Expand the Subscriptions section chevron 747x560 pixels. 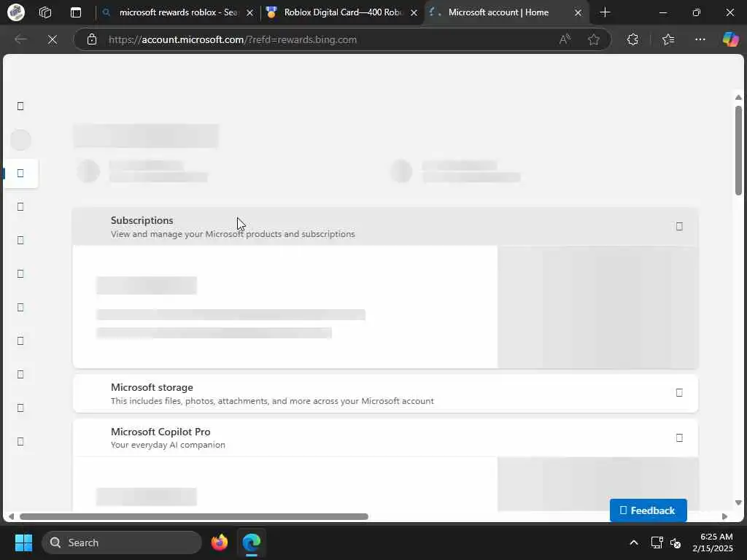point(679,227)
